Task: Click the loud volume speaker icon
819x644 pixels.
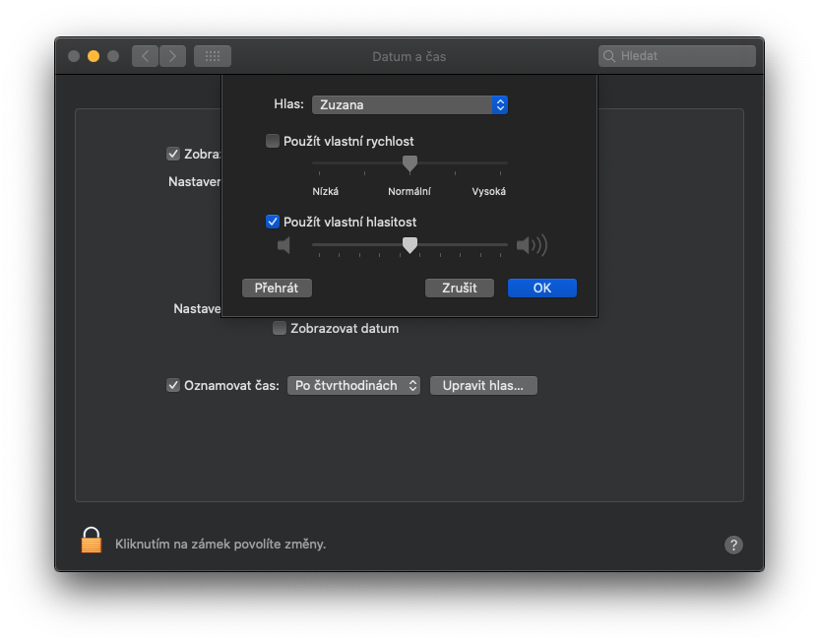Action: tap(531, 245)
